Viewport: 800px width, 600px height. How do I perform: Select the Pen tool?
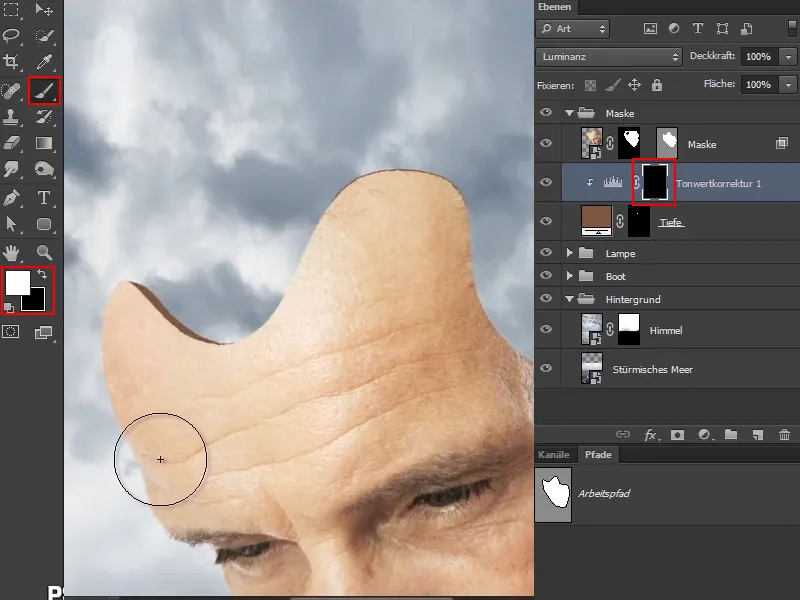(11, 197)
